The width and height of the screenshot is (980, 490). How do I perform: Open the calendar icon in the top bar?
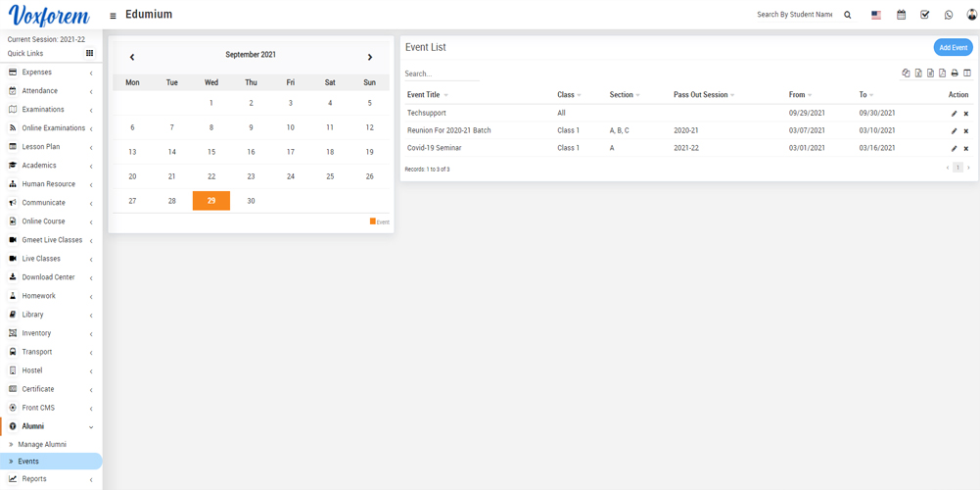(x=901, y=15)
